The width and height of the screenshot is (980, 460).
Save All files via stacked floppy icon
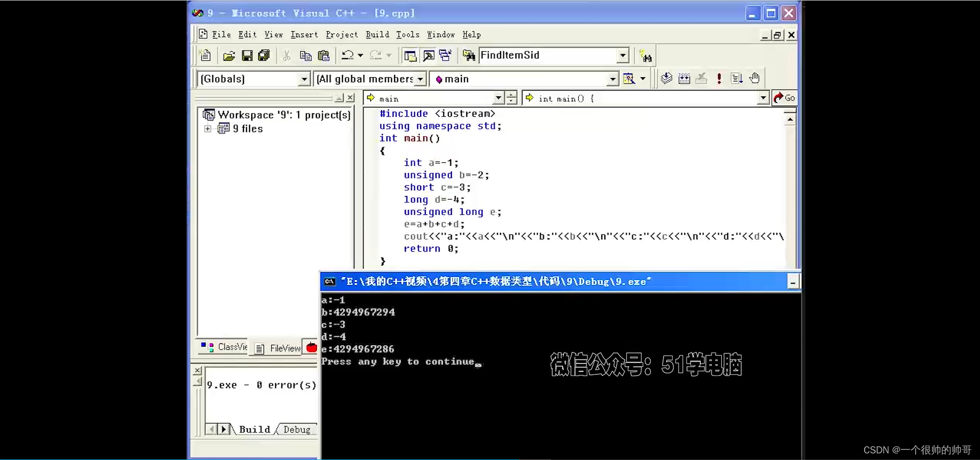tap(264, 56)
